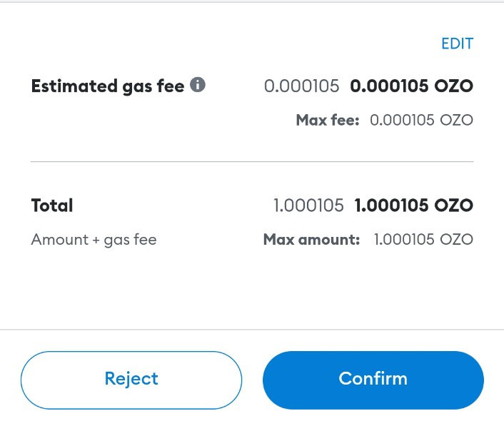Click the Max amount 1.000105 OZO value
Screen dimensions: 504x426
coord(423,240)
